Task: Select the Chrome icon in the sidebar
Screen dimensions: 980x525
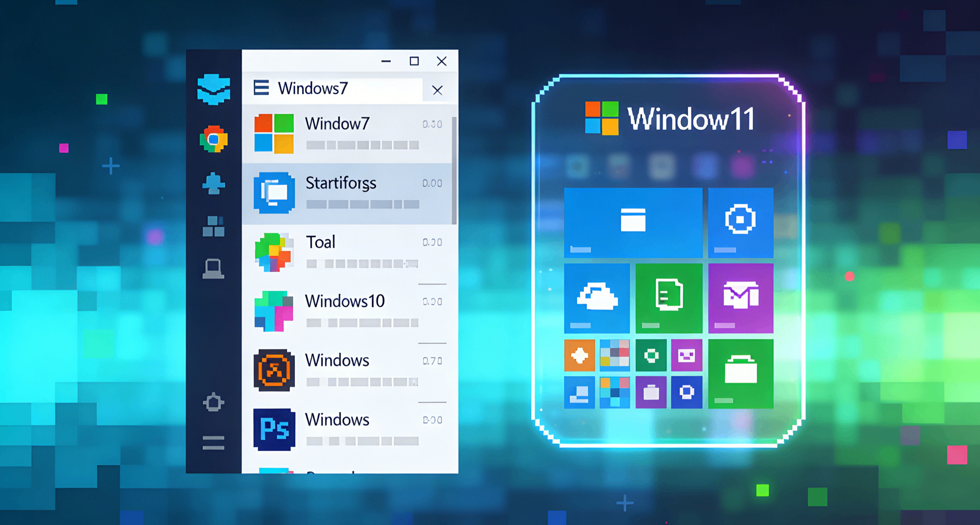Action: point(214,139)
